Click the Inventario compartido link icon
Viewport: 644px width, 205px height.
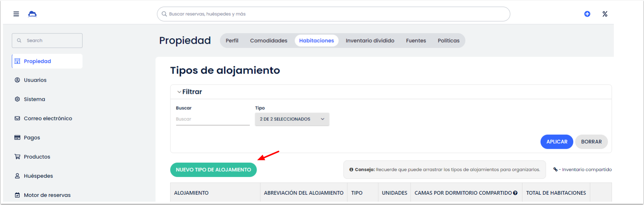coord(555,169)
